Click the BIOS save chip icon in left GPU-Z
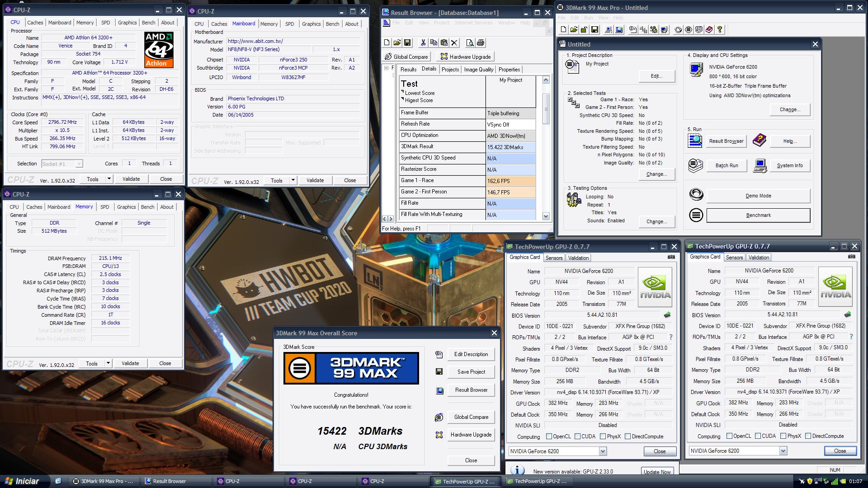The height and width of the screenshot is (488, 868). pos(667,315)
